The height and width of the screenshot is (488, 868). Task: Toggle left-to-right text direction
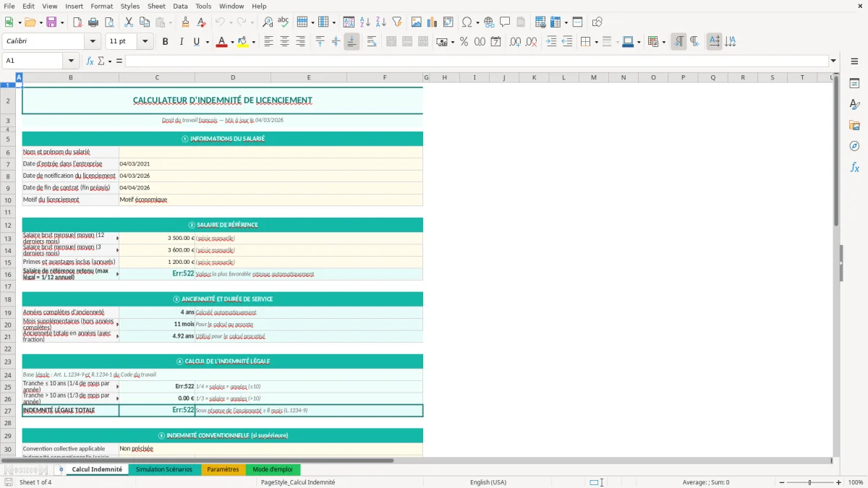[678, 42]
